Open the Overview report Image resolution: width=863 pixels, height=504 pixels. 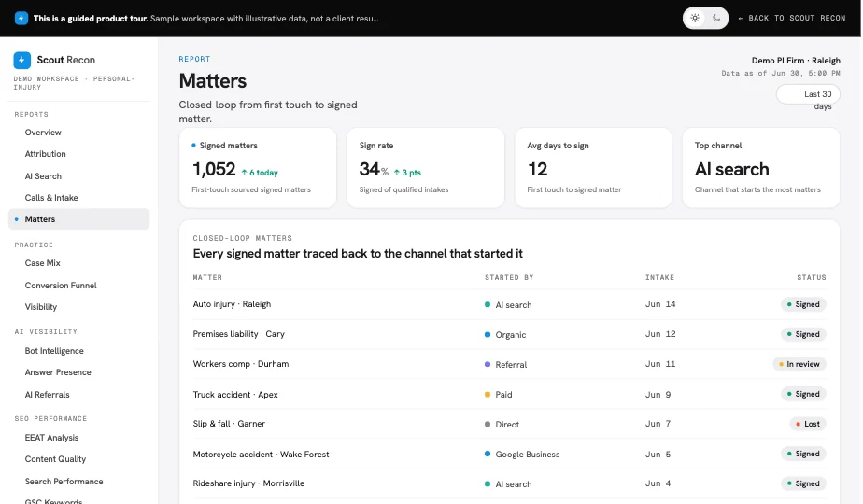tap(43, 133)
